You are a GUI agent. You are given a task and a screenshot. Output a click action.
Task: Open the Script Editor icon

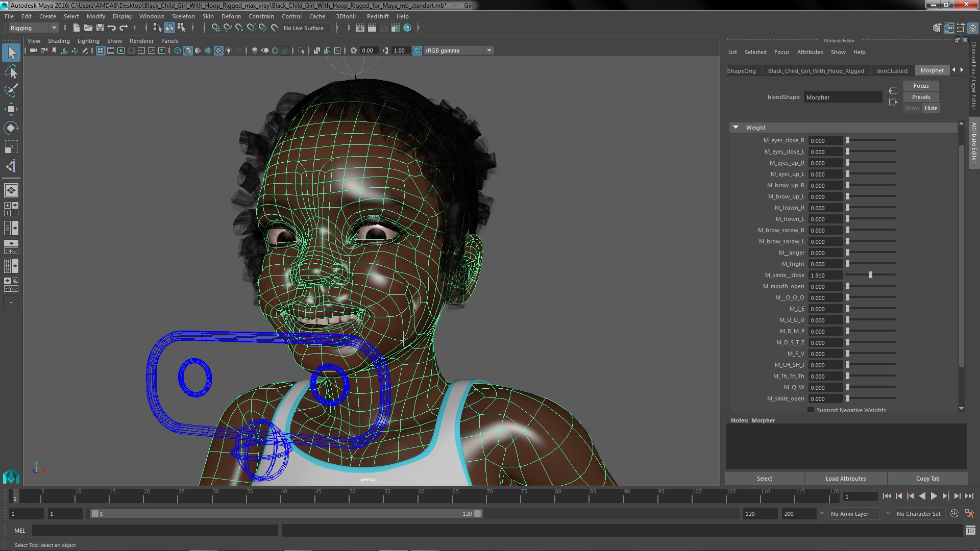[971, 531]
